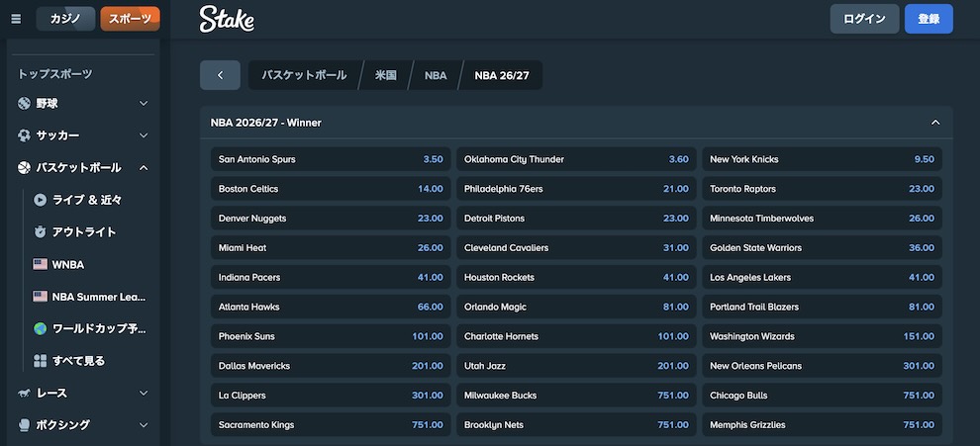Add Los Angeles Lakers at 41.00
Image resolution: width=980 pixels, height=446 pixels.
(x=822, y=277)
